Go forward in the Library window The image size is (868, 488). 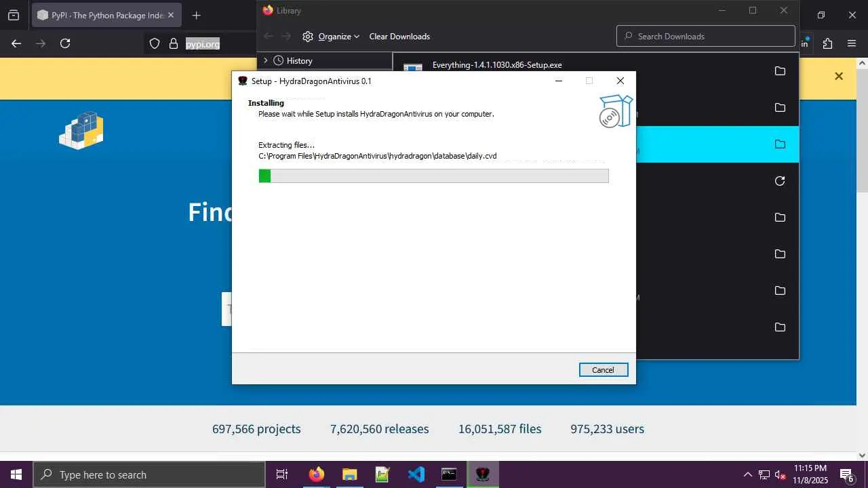coord(287,37)
